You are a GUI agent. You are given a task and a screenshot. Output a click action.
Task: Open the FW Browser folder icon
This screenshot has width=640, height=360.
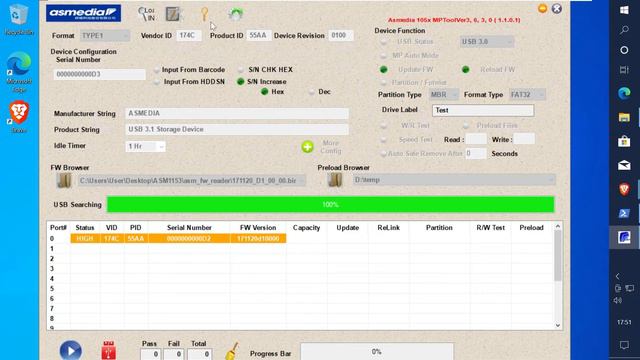point(64,180)
